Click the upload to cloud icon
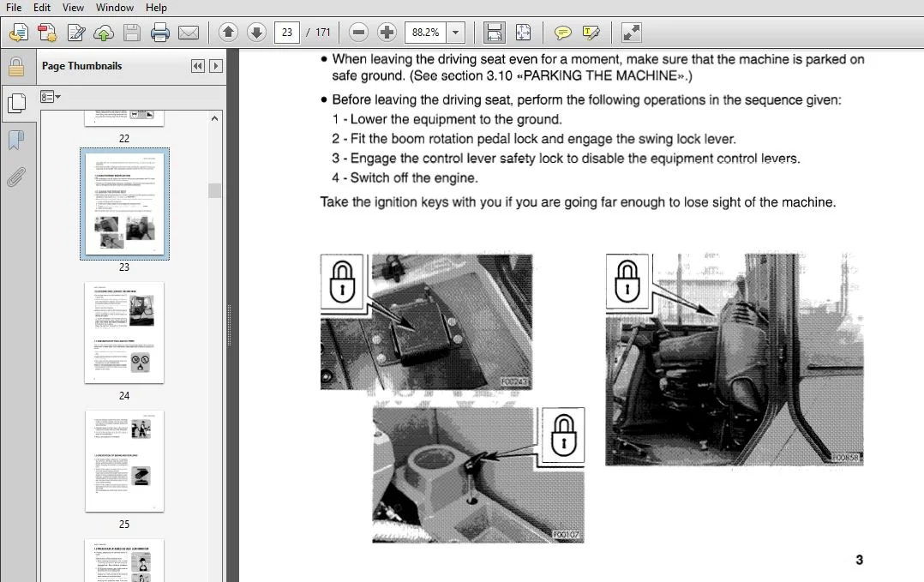 tap(104, 33)
